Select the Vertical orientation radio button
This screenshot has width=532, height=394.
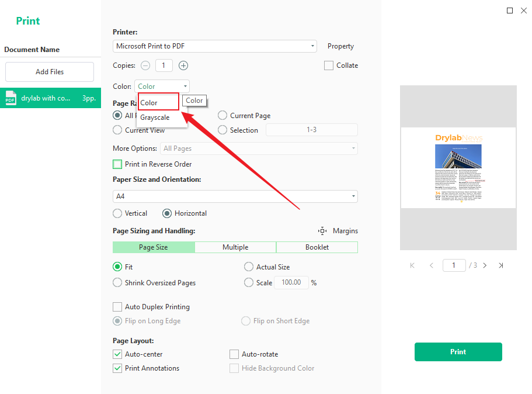(x=116, y=213)
